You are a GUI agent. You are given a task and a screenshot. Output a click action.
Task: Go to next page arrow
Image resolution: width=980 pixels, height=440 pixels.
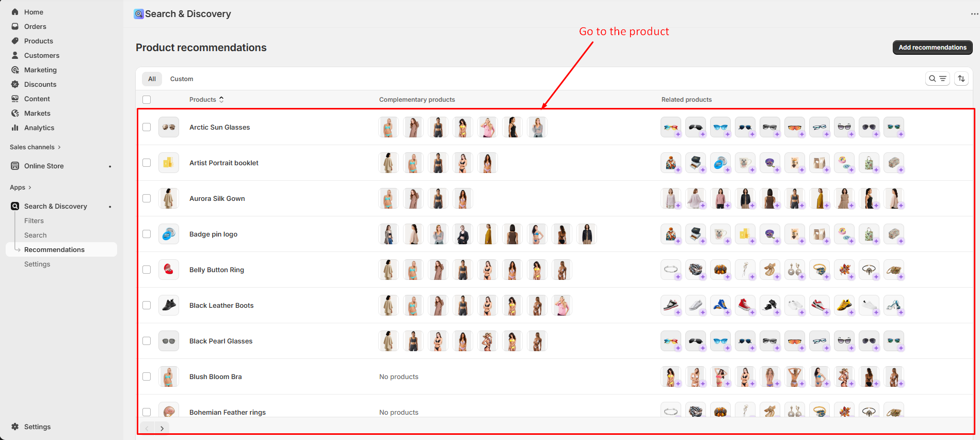pyautogui.click(x=162, y=428)
